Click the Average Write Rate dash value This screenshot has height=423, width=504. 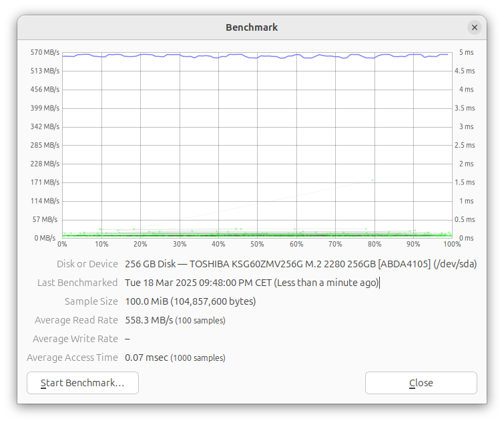[128, 339]
